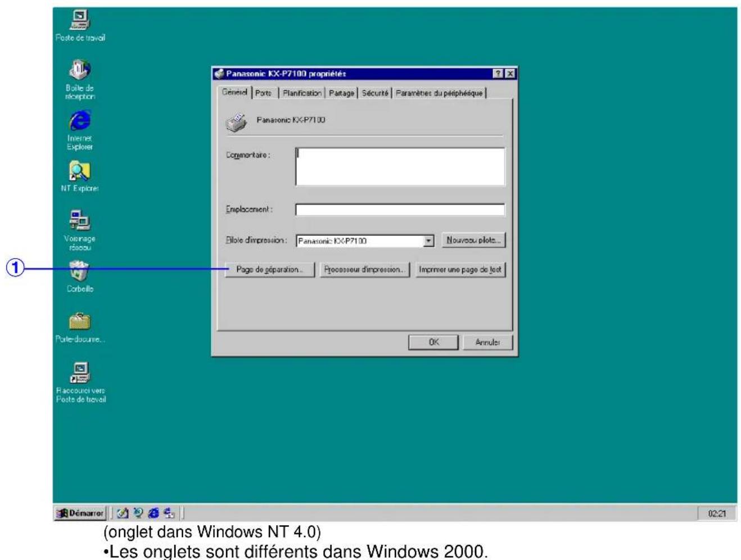The height and width of the screenshot is (560, 741).
Task: Click the Annuler button
Action: pos(487,342)
